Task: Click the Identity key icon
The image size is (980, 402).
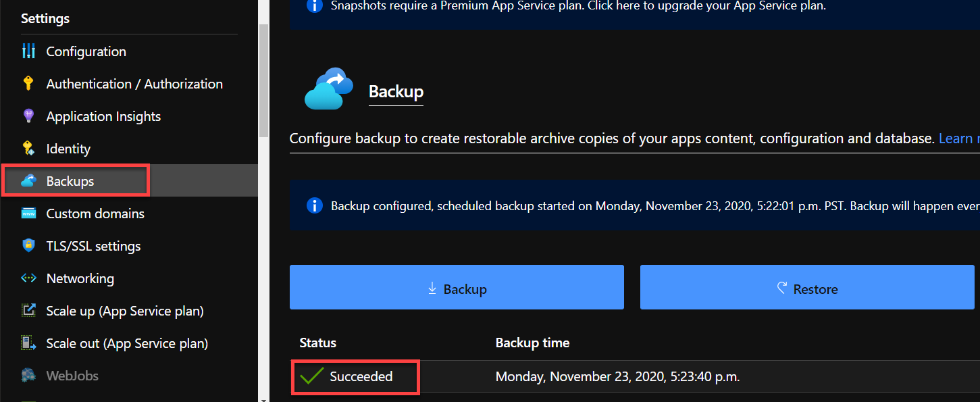Action: tap(28, 149)
